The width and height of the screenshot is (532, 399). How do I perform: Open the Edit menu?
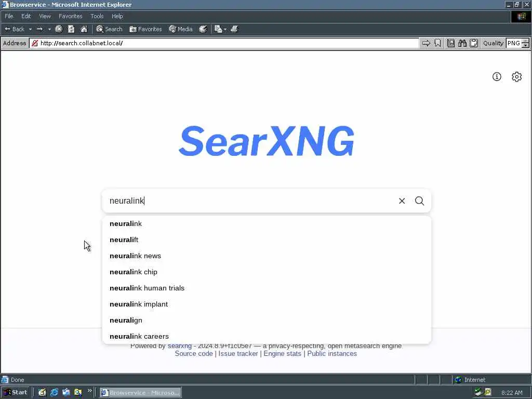tap(26, 16)
